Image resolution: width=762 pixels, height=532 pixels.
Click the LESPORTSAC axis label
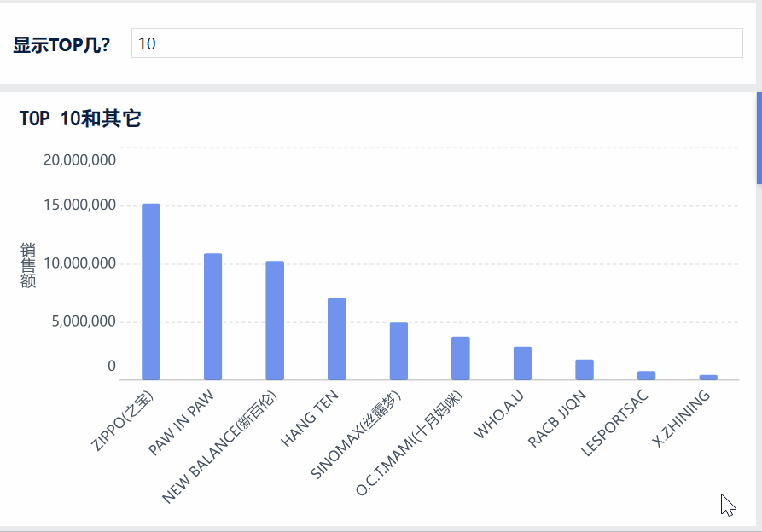[x=614, y=422]
